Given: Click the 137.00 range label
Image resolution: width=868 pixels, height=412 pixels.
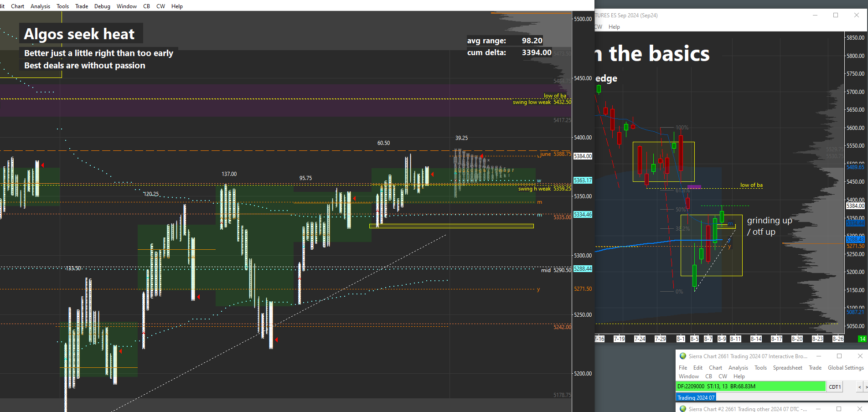Looking at the screenshot, I should (229, 174).
